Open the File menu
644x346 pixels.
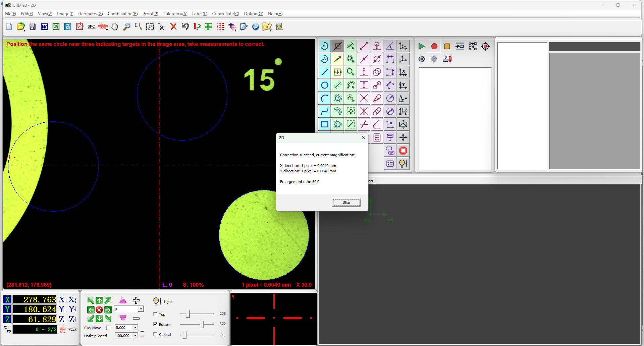[x=10, y=14]
